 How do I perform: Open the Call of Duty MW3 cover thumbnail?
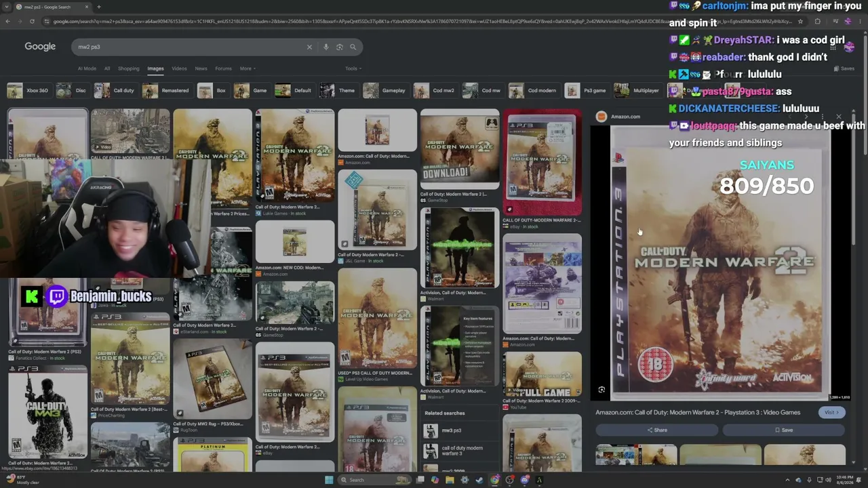pos(47,411)
